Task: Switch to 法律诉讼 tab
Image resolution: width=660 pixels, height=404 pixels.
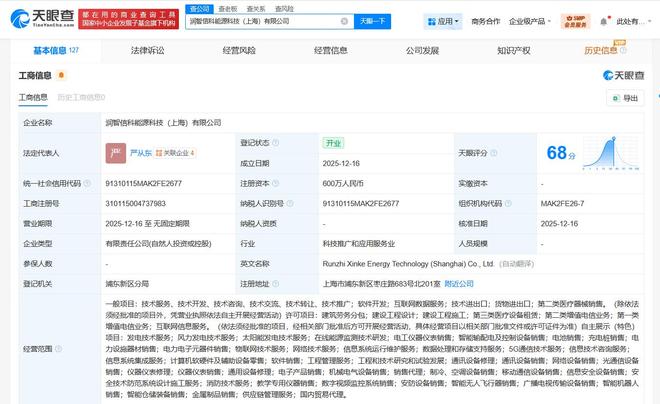Action: pos(147,50)
